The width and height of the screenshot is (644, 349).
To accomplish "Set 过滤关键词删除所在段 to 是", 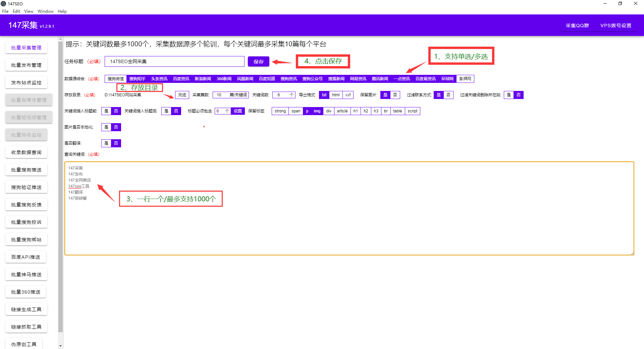I will (509, 95).
